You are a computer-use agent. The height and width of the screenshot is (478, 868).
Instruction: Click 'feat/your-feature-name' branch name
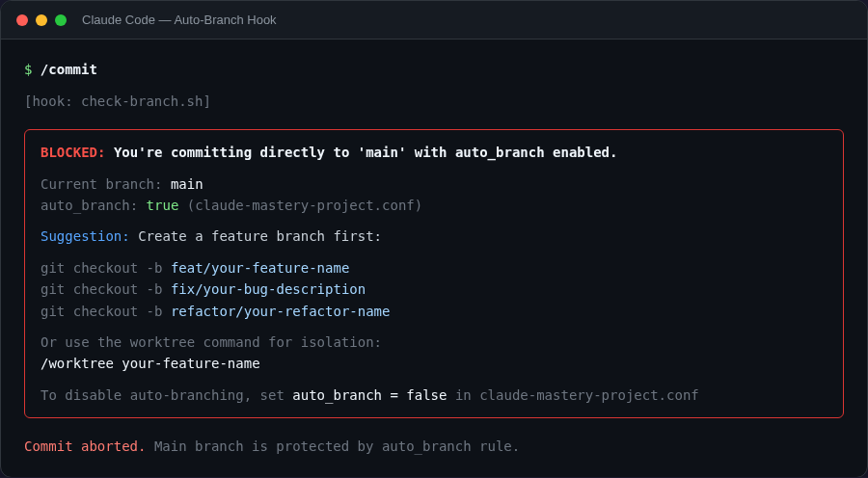click(x=260, y=268)
